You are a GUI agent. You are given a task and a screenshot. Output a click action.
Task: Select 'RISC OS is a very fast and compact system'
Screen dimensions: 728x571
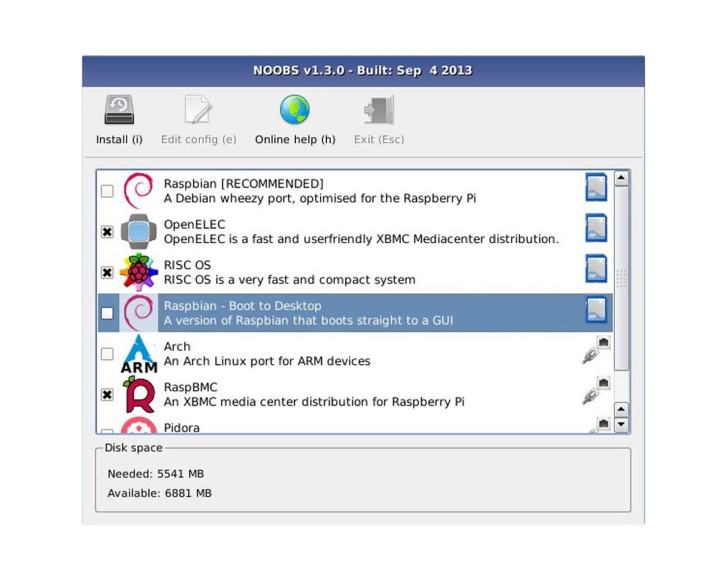click(x=290, y=280)
